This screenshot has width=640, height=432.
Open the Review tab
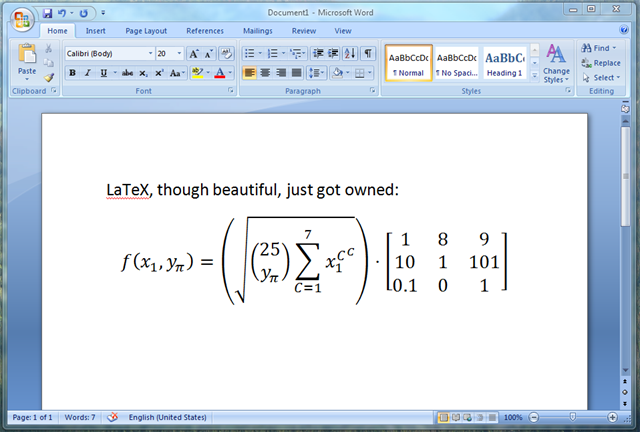point(304,31)
